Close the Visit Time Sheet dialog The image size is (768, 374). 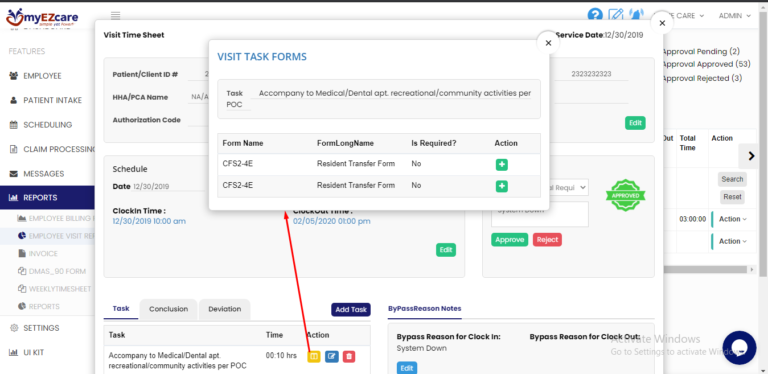[662, 23]
